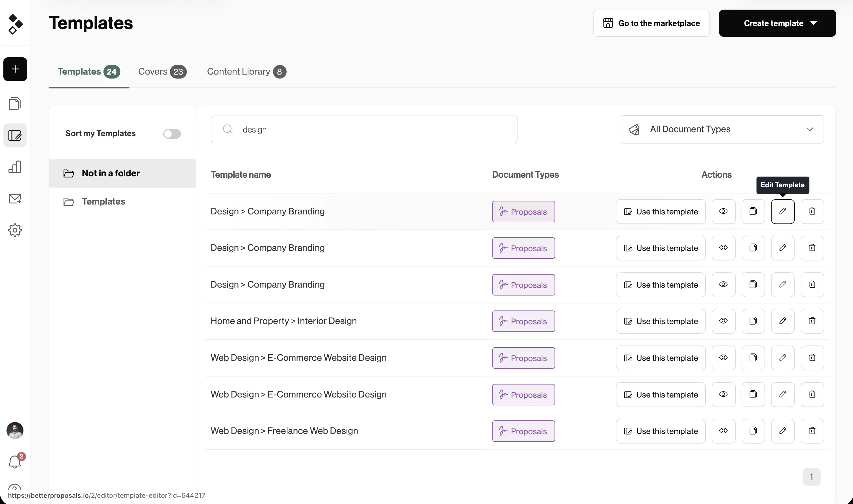Delete the Interior Design template
Viewport: 853px width, 504px height.
click(x=812, y=321)
